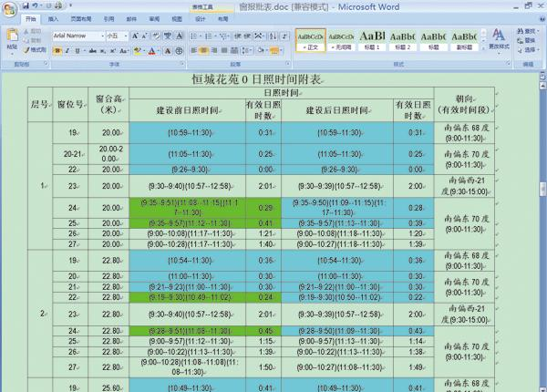Viewport: 547px width, 392px height.
Task: Switch to the 视图 tab
Action: [177, 19]
